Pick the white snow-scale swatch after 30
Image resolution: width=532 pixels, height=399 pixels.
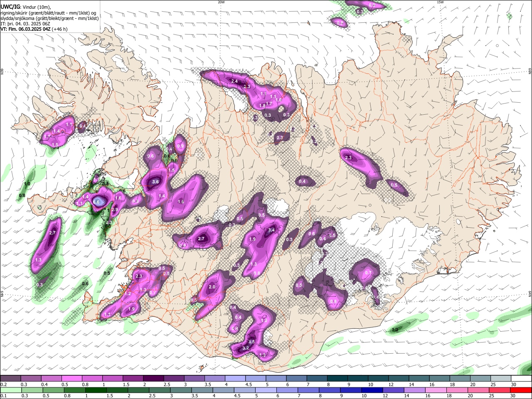[521, 379]
